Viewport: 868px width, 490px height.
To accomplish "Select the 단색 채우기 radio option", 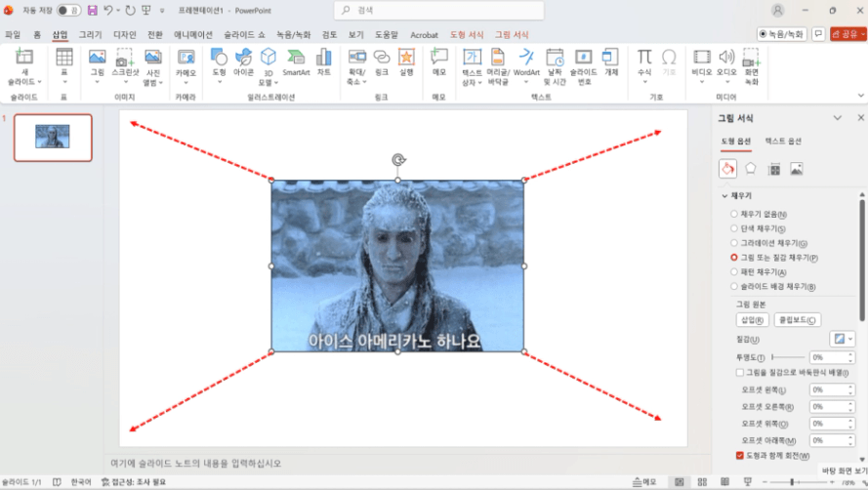I will 734,228.
